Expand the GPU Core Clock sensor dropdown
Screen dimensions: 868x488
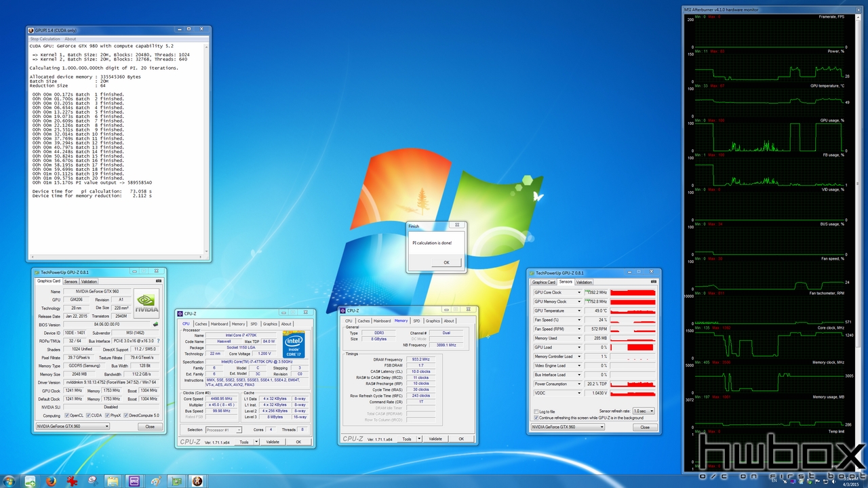click(x=579, y=293)
